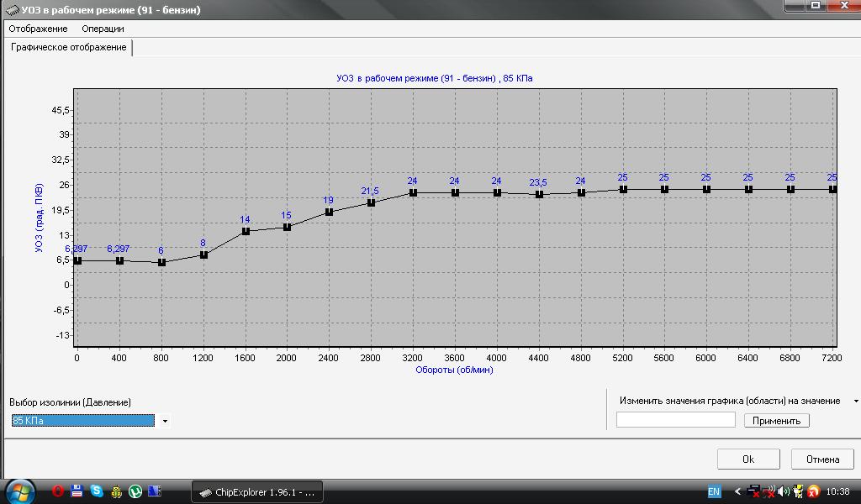Select the graph point at 7200 rpm
861x504 pixels.
tap(833, 190)
